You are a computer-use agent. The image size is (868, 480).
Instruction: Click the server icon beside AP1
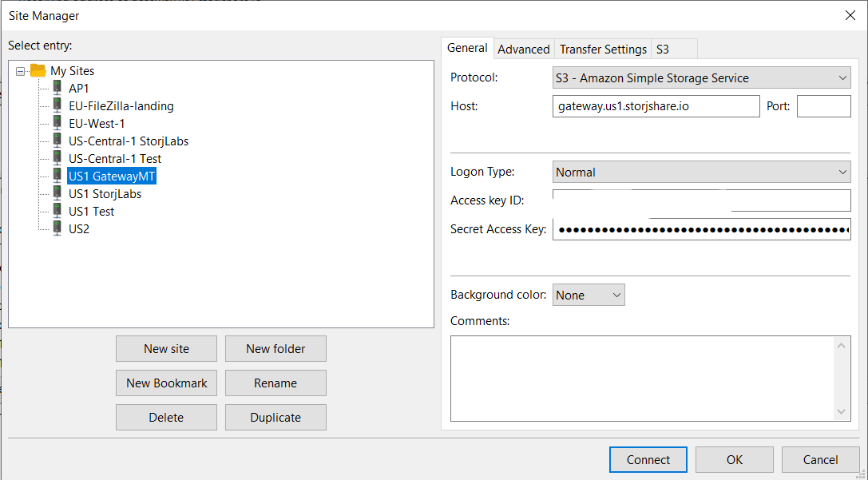tap(57, 88)
